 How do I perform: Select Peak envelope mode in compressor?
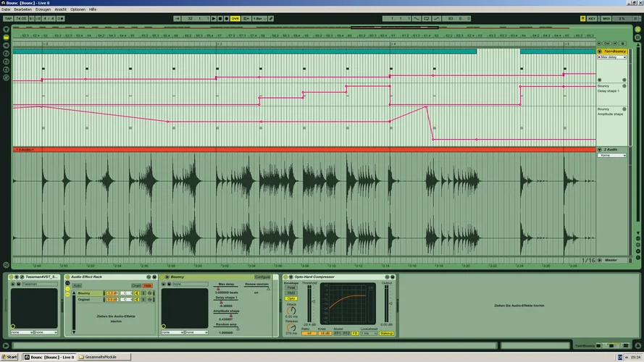click(290, 287)
